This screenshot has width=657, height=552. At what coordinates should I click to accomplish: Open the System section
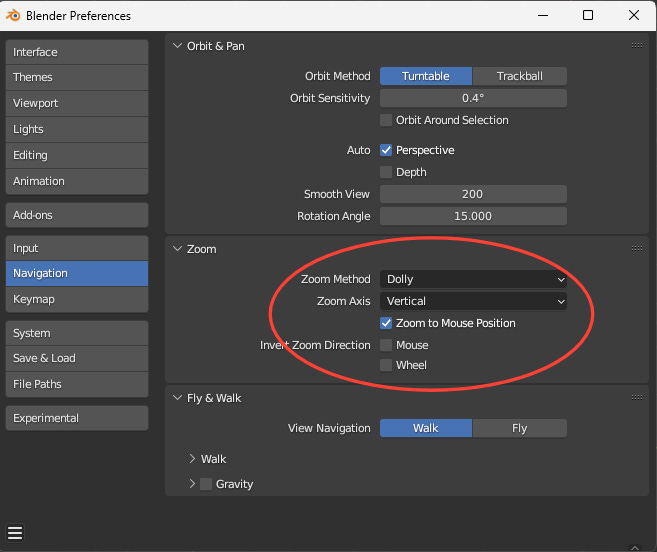click(x=77, y=333)
